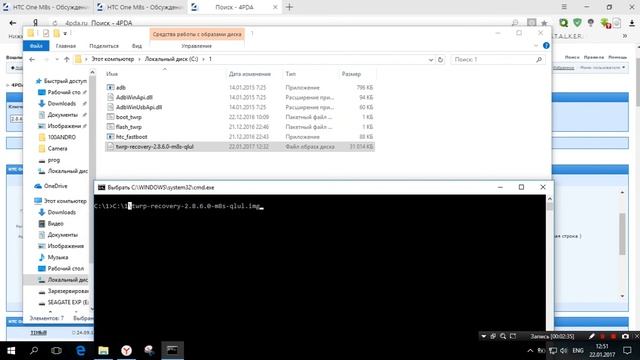Viewport: 640px width, 360px height.
Task: Open the Вид ribbon tab
Action: click(x=137, y=46)
